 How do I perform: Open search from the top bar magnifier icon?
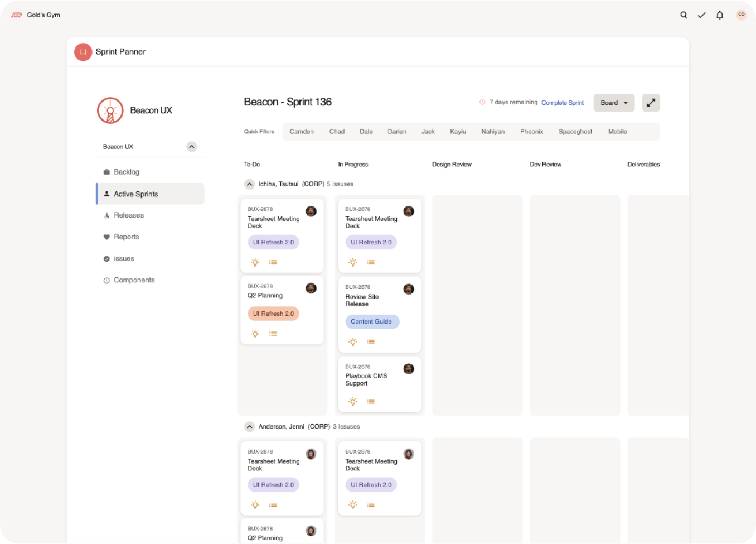pyautogui.click(x=684, y=15)
